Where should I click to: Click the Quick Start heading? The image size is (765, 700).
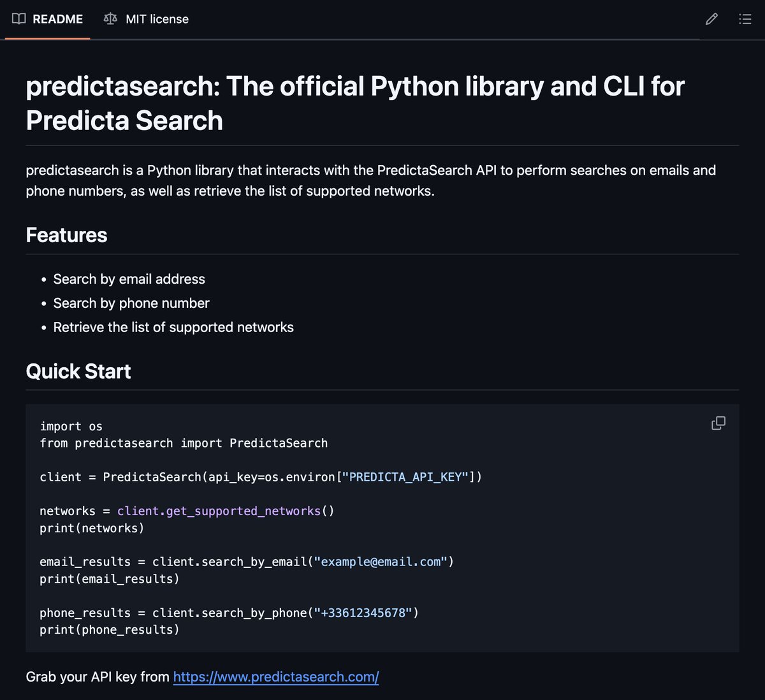78,371
